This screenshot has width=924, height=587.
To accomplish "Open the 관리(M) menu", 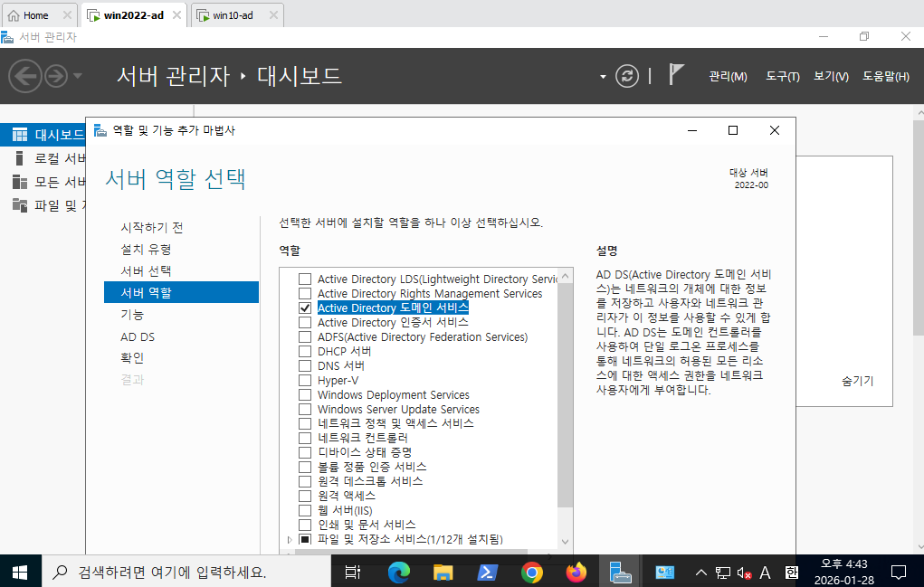I will [x=728, y=77].
